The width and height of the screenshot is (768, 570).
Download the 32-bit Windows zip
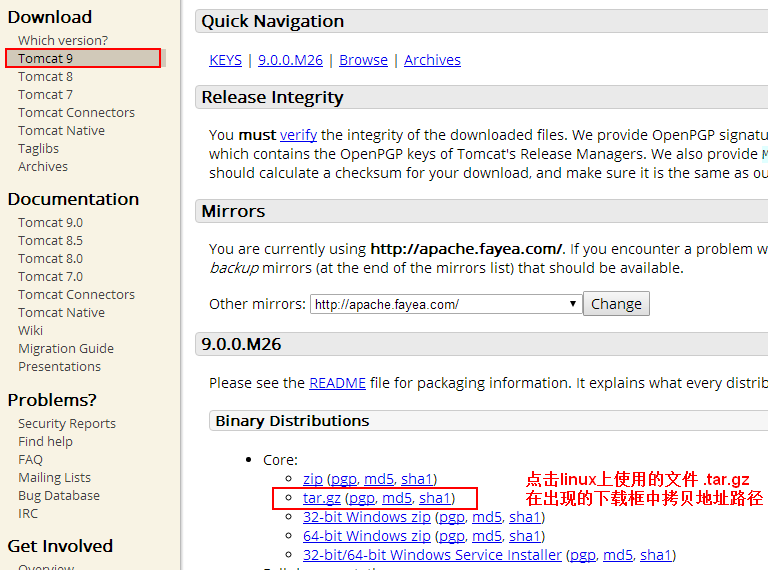(366, 517)
